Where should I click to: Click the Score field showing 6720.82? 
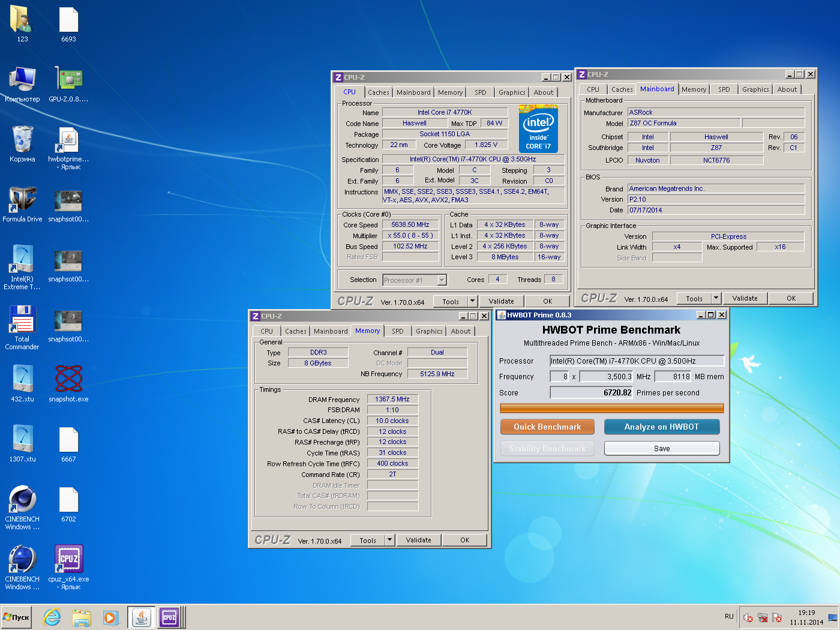click(592, 392)
